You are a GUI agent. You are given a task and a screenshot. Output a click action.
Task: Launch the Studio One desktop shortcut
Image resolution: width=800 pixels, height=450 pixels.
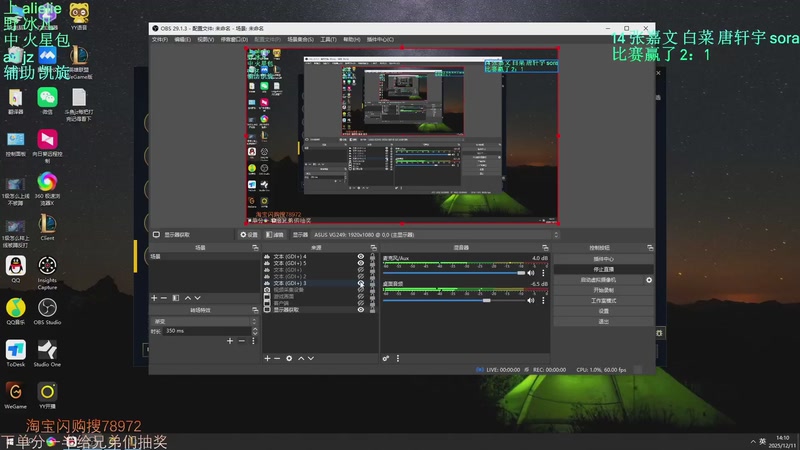pyautogui.click(x=47, y=354)
